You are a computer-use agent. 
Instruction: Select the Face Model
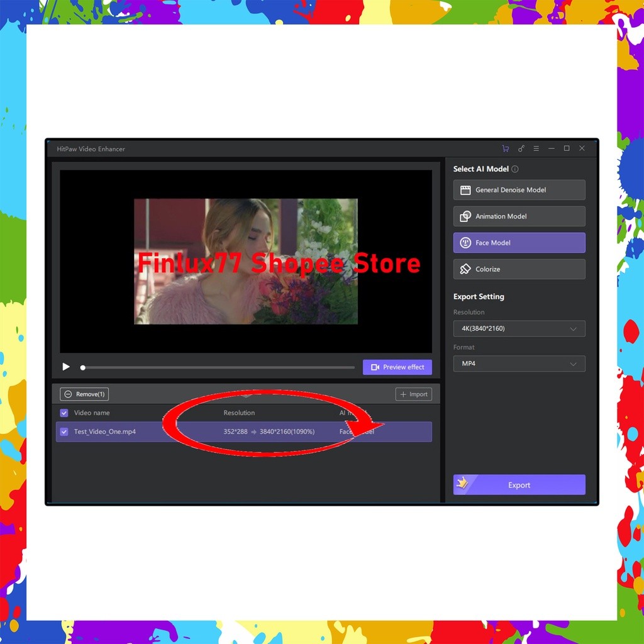518,242
